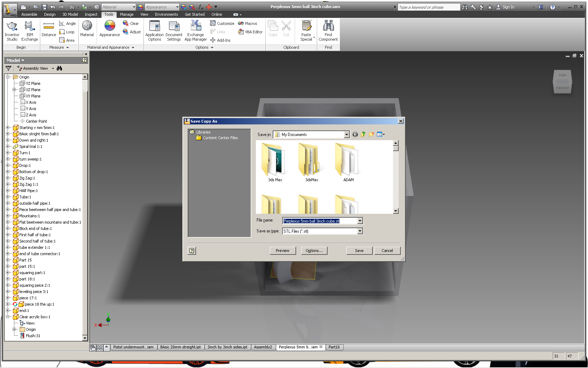The image size is (588, 368).
Task: Open Add-Ins manager
Action: pyautogui.click(x=220, y=40)
